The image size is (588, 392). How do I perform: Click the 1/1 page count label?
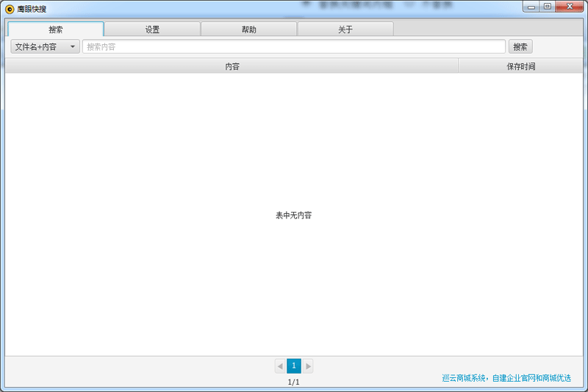pos(293,382)
